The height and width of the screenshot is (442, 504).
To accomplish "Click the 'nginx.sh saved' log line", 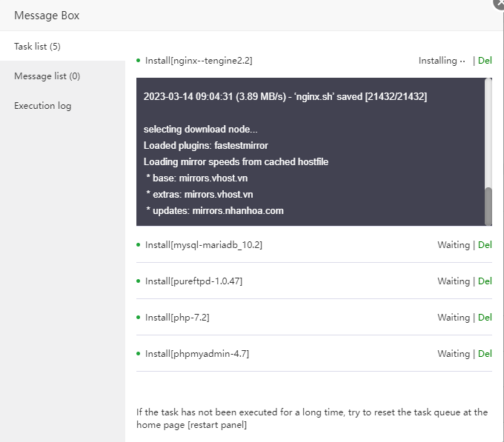I will (x=285, y=96).
